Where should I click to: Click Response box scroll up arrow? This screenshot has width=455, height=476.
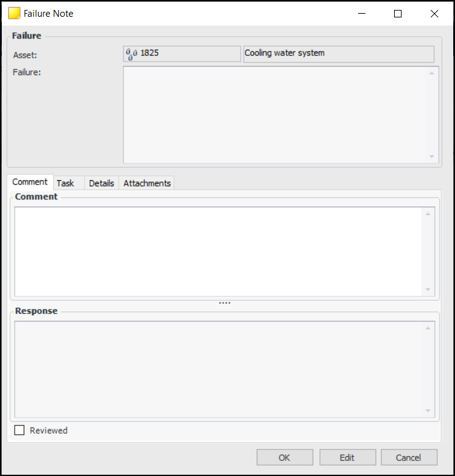pos(428,328)
